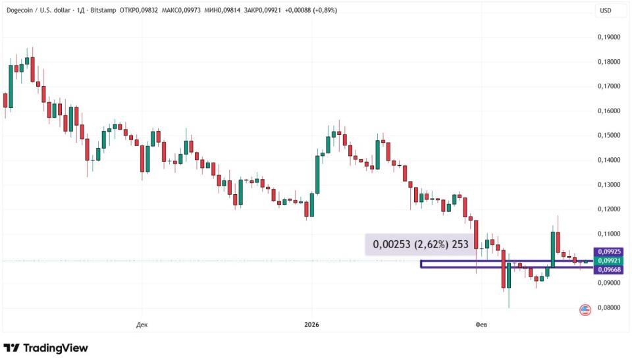Screen dimensions: 632x364
Task: Click the Дек label on time axis
Action: pos(142,325)
